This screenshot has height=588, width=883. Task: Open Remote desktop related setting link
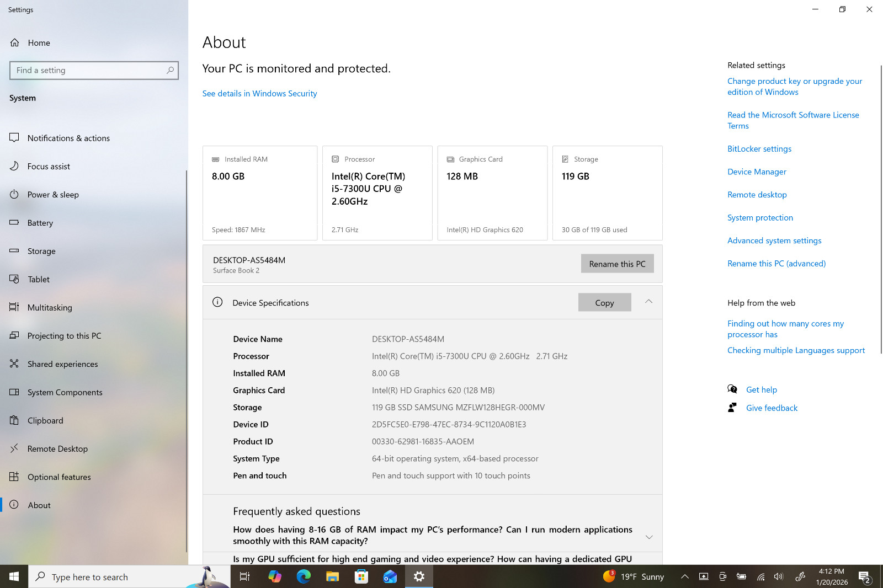pos(757,194)
